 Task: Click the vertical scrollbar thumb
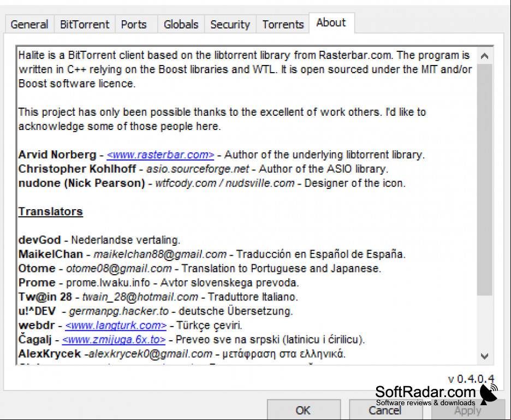pos(485,180)
